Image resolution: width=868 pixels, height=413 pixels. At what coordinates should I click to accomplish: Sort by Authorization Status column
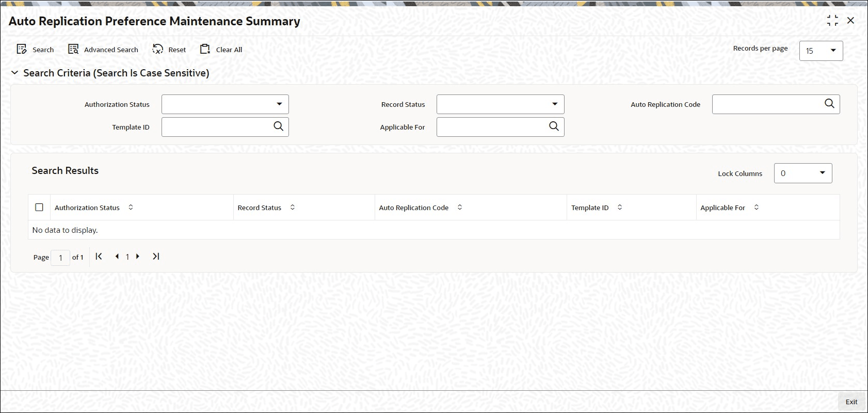(x=131, y=207)
